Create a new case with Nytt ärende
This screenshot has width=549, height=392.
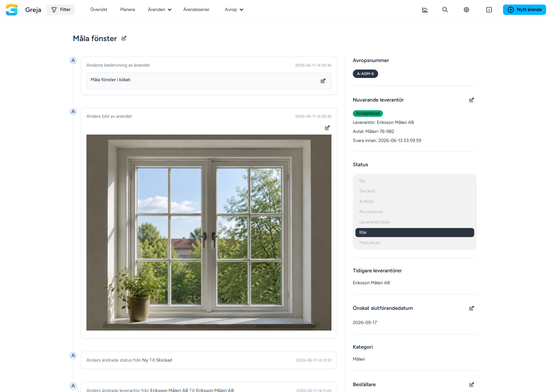524,10
